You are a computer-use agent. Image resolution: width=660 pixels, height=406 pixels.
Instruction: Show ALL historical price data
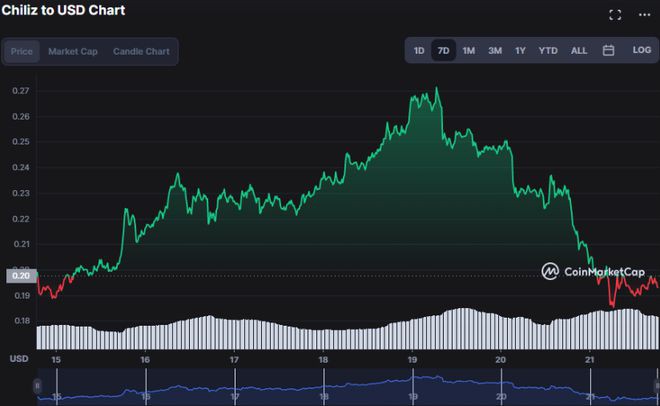pyautogui.click(x=579, y=50)
